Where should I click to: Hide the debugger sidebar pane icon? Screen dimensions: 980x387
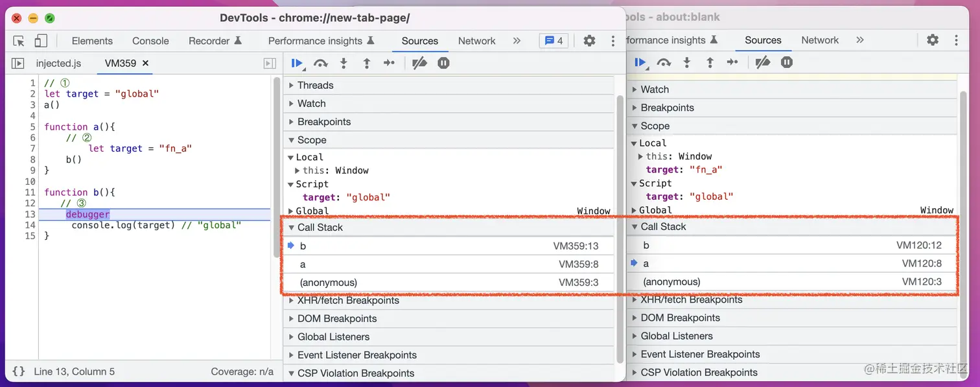(270, 63)
